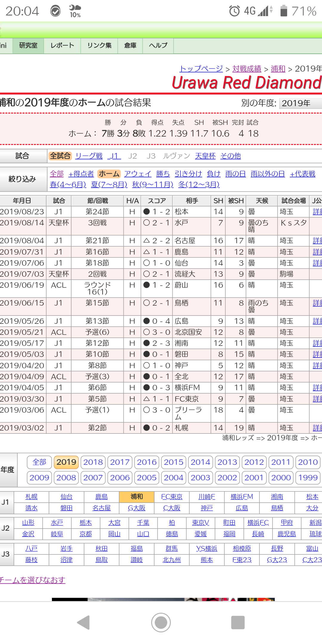Choose the 2018 season button
This screenshot has height=644, width=322.
click(x=93, y=462)
